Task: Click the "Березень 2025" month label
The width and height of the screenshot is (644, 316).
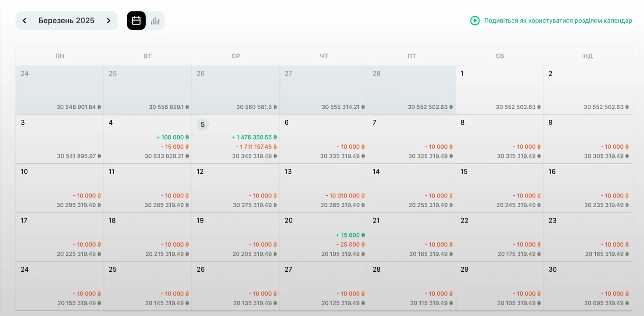Action: click(66, 20)
